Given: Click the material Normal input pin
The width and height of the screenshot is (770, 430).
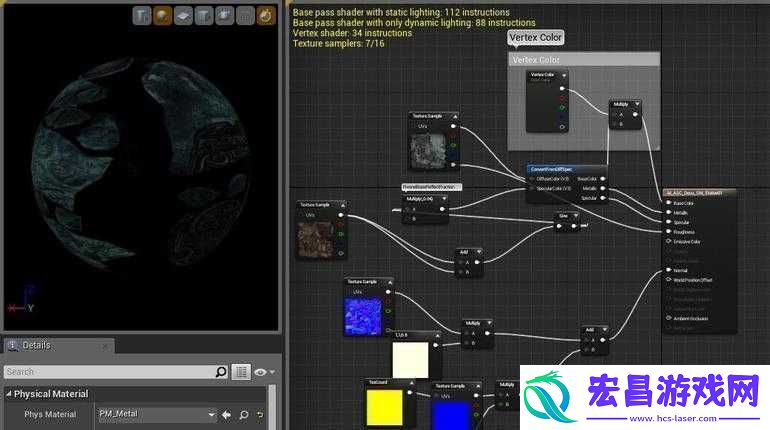Looking at the screenshot, I should pyautogui.click(x=668, y=270).
